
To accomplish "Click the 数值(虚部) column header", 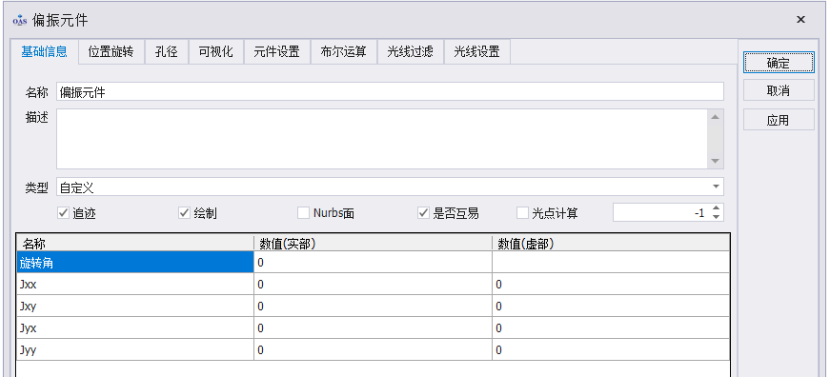I will [611, 243].
